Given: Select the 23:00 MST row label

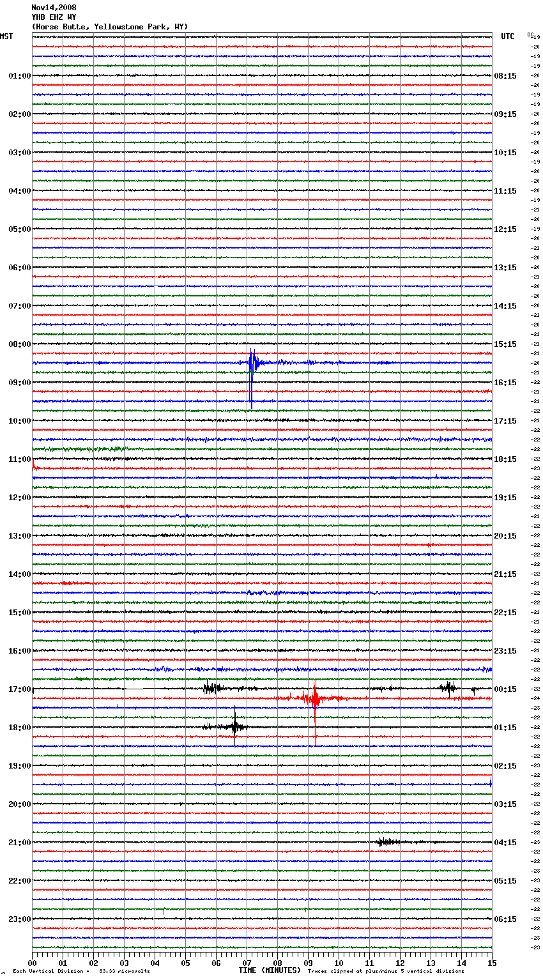Looking at the screenshot, I should [19, 919].
